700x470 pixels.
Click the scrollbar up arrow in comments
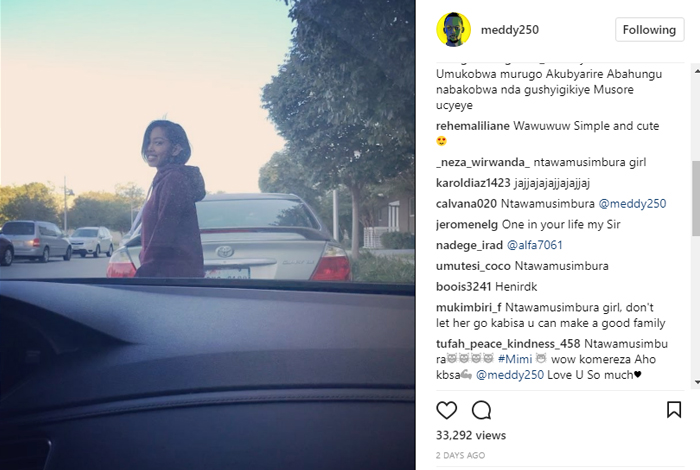(x=696, y=70)
